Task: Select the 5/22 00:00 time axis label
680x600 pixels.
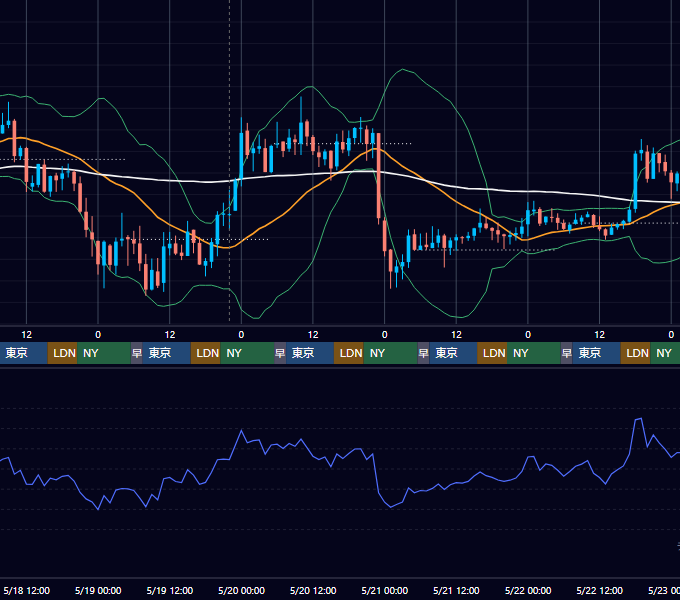Action: pos(528,590)
